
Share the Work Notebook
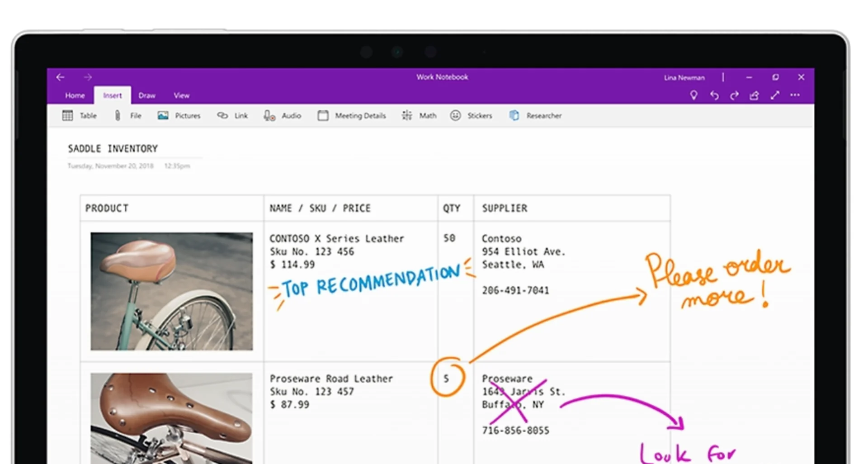(755, 95)
